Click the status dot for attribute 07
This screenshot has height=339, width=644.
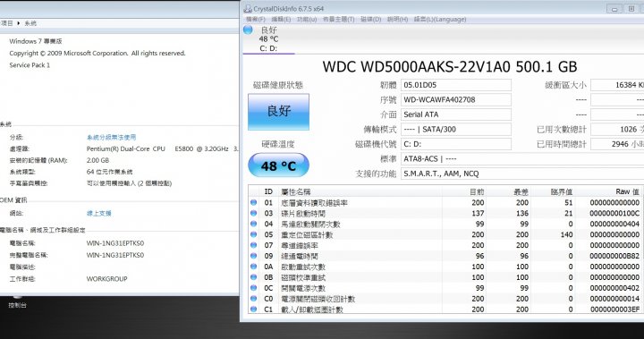pos(253,245)
